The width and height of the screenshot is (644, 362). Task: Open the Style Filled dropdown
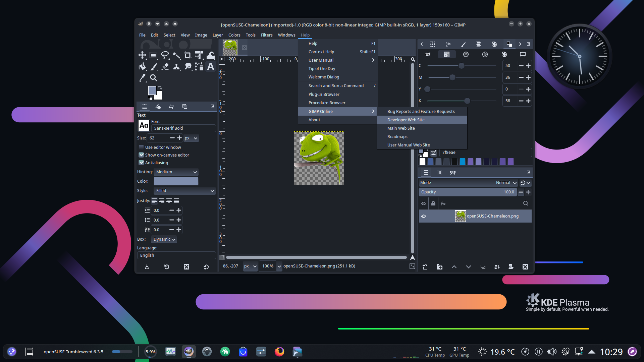click(x=184, y=191)
